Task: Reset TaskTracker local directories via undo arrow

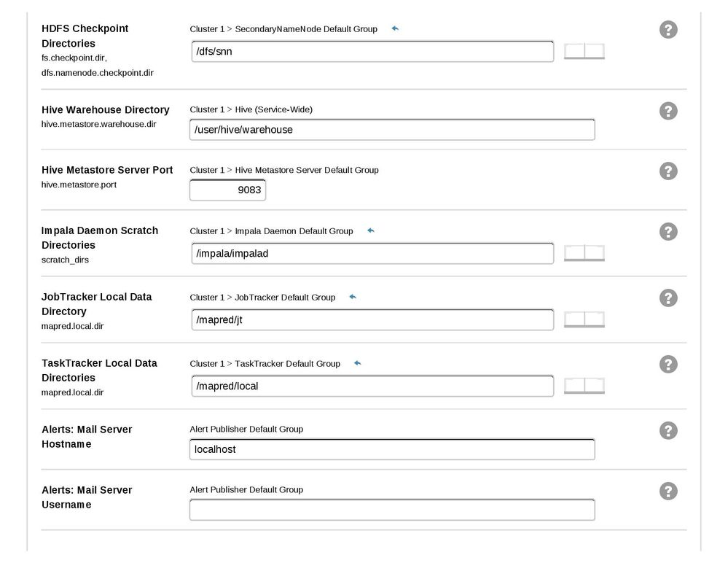Action: (356, 362)
